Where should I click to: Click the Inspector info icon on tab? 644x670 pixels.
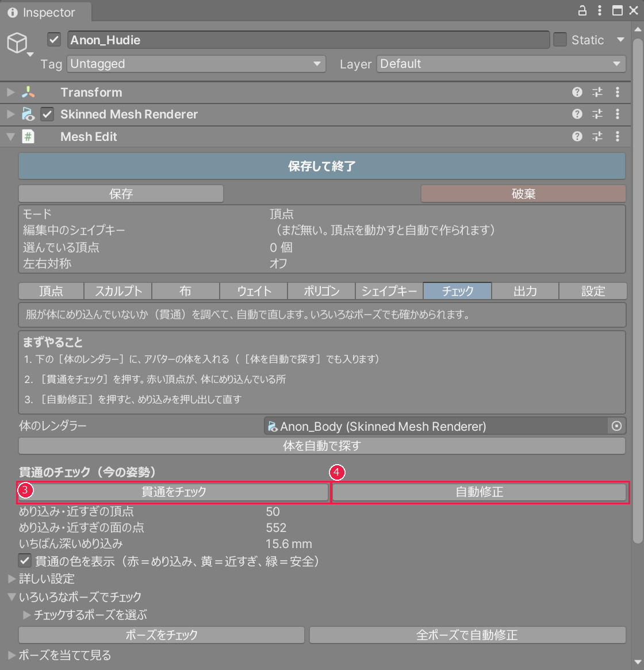(x=13, y=13)
